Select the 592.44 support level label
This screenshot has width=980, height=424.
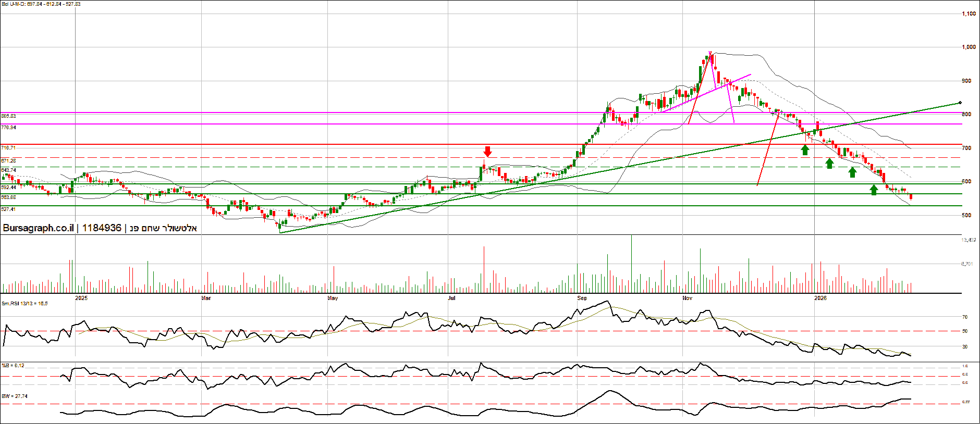pyautogui.click(x=8, y=187)
